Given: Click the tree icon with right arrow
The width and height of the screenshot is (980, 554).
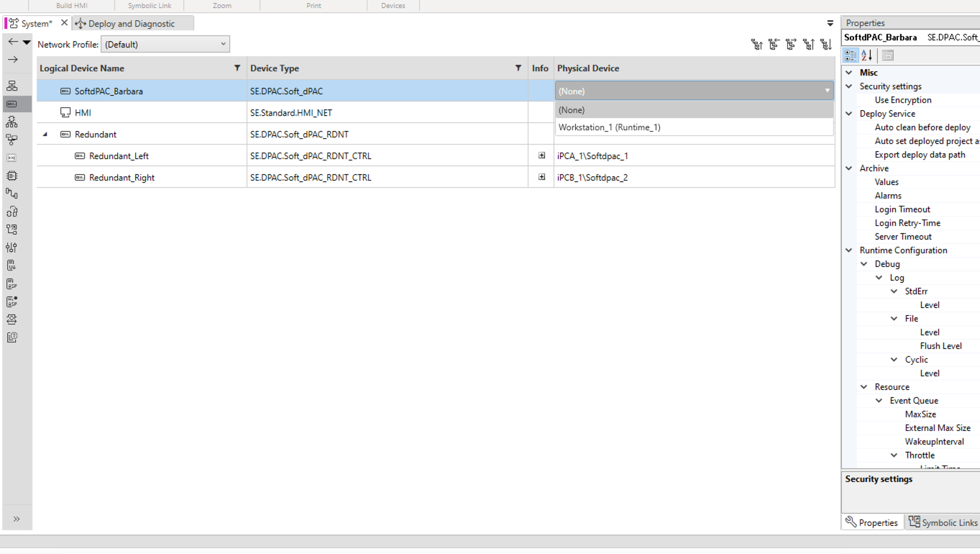Looking at the screenshot, I should coord(791,45).
